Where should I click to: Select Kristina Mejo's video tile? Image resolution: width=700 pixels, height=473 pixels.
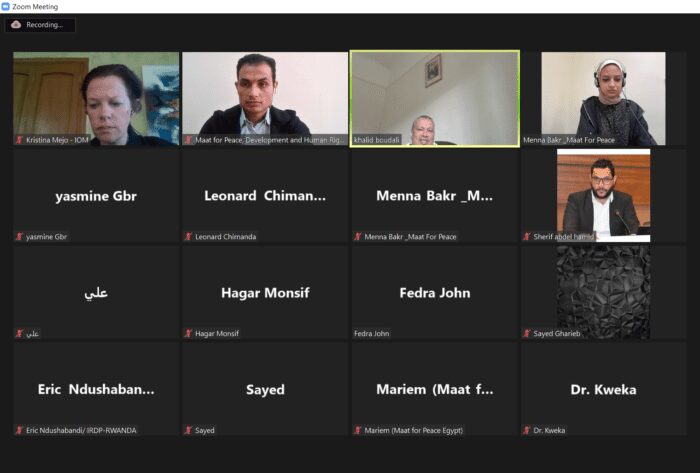[96, 99]
